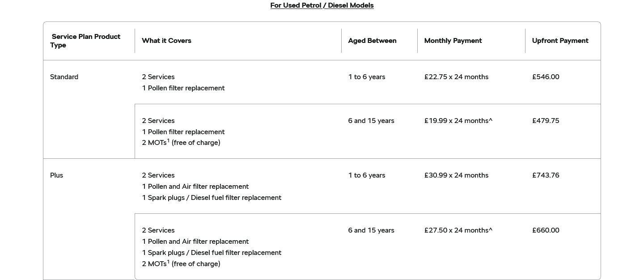Click the £660.00 upfront payment value
Image resolution: width=644 pixels, height=280 pixels.
[x=546, y=230]
